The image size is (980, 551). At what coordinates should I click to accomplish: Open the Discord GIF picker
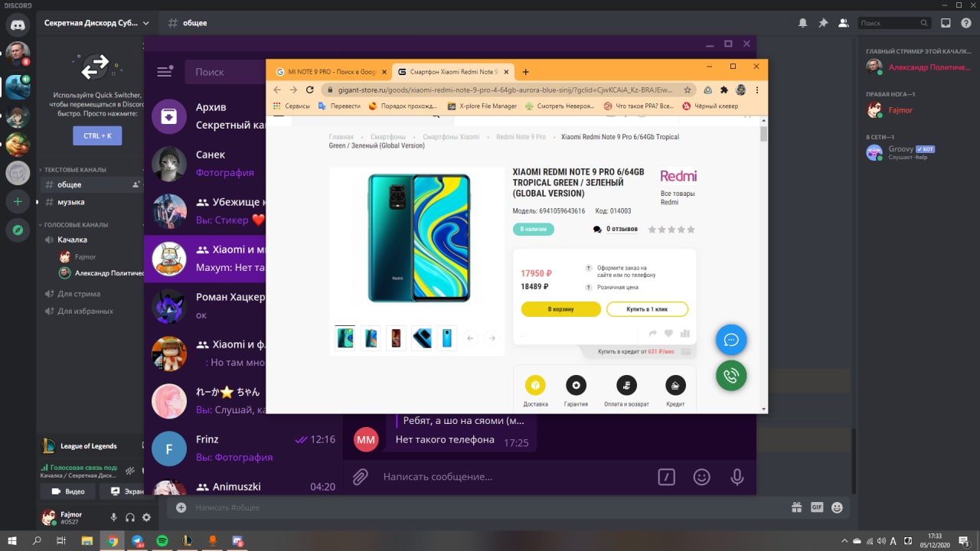[817, 507]
